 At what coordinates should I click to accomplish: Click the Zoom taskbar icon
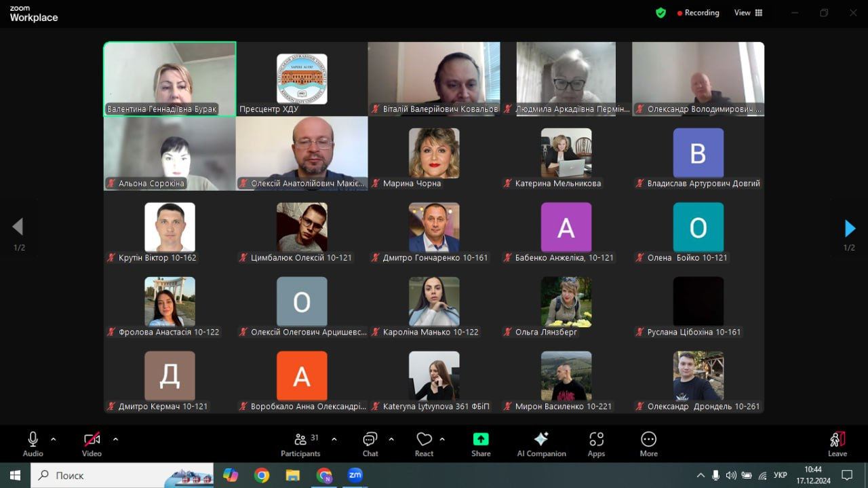pyautogui.click(x=355, y=475)
